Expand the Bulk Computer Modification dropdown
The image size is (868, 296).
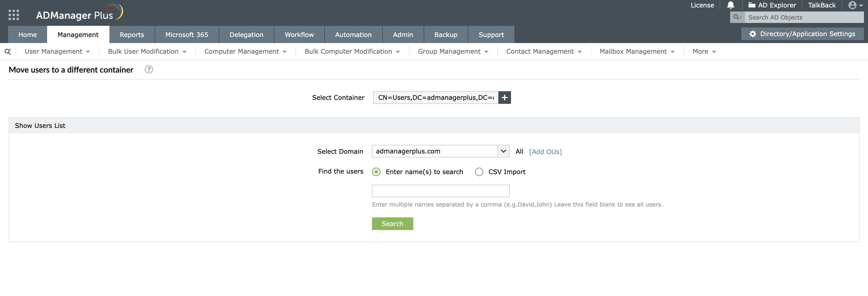352,51
